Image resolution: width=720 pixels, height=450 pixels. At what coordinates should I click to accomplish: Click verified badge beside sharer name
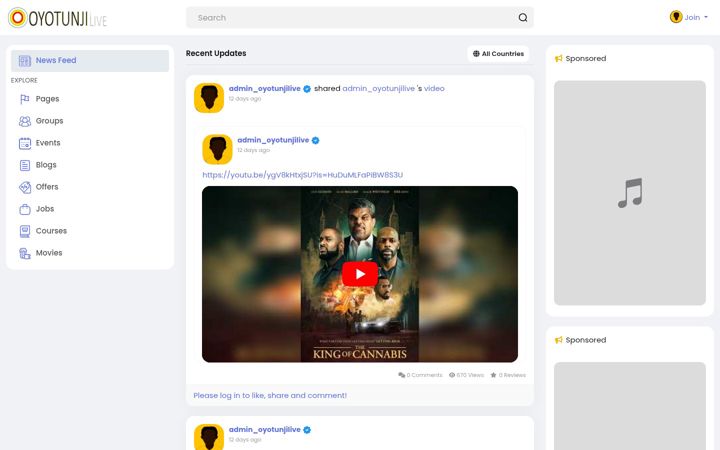pos(307,89)
